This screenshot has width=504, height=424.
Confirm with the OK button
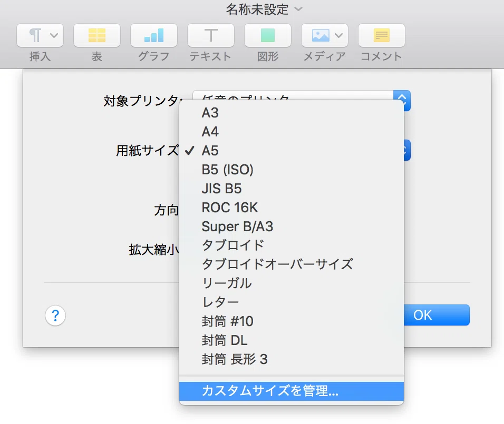click(x=437, y=315)
